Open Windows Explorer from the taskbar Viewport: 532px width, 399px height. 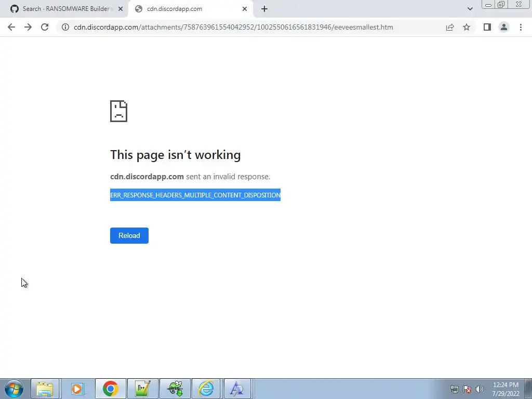[x=45, y=389]
